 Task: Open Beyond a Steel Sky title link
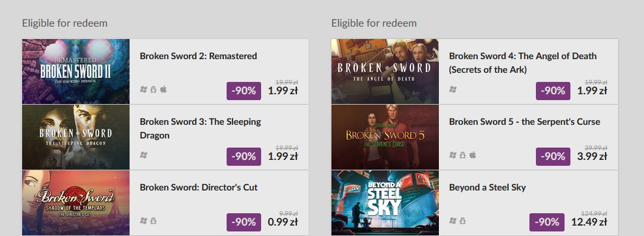(488, 187)
